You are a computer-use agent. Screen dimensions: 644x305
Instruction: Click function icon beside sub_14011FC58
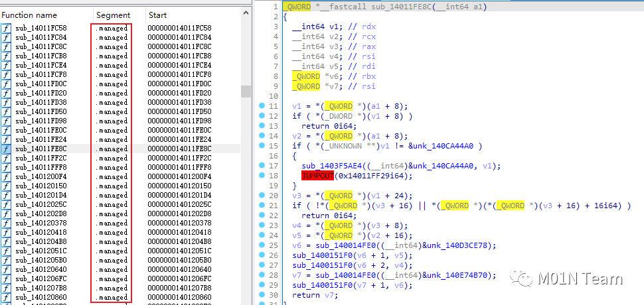[7, 28]
